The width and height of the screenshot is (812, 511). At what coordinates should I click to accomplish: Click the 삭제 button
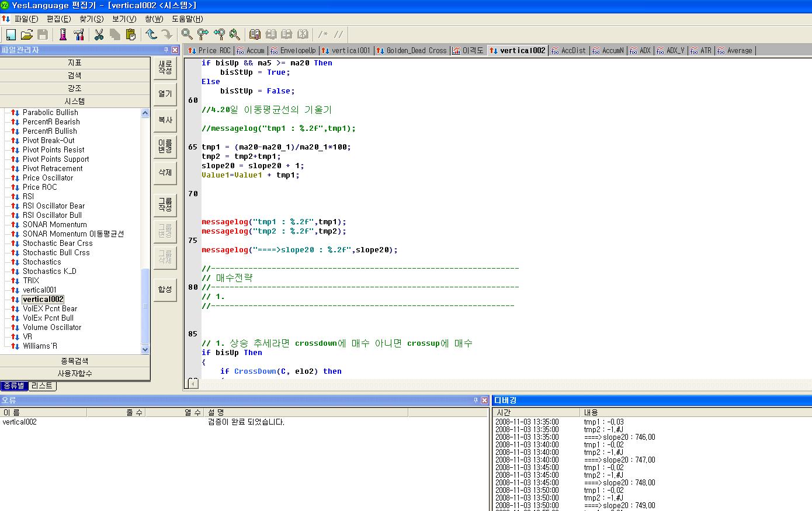[x=165, y=172]
